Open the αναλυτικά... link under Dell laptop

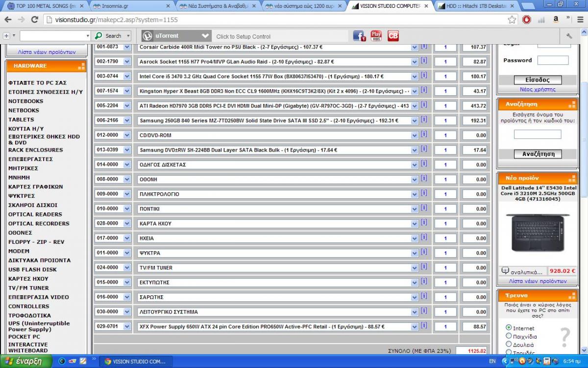click(526, 272)
